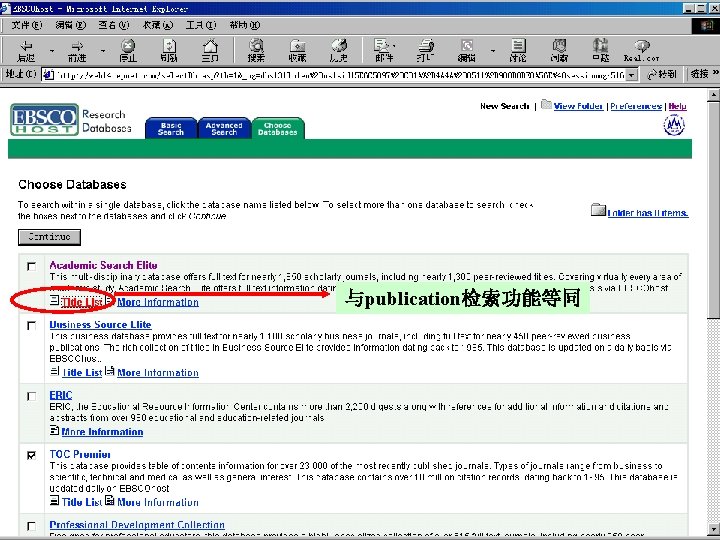This screenshot has width=720, height=540.
Task: Click the round institution logo under Help
Action: click(674, 125)
